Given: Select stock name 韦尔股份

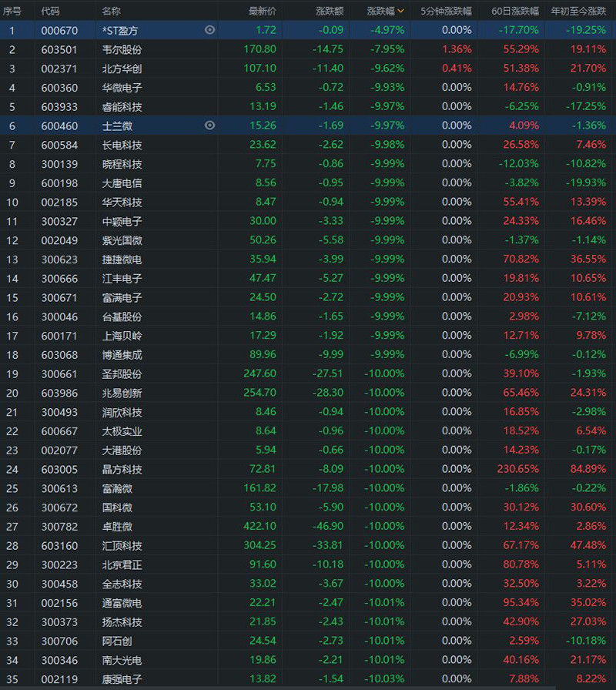Looking at the screenshot, I should (x=122, y=50).
